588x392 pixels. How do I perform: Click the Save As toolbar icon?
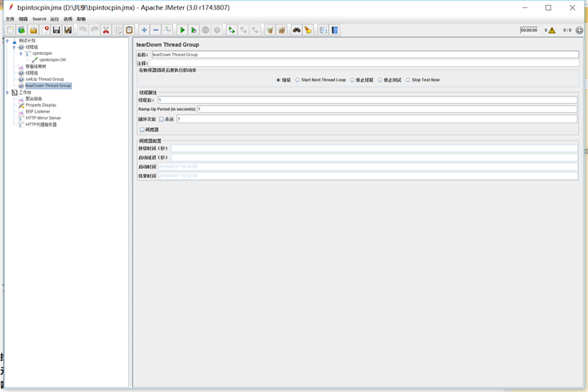point(69,30)
